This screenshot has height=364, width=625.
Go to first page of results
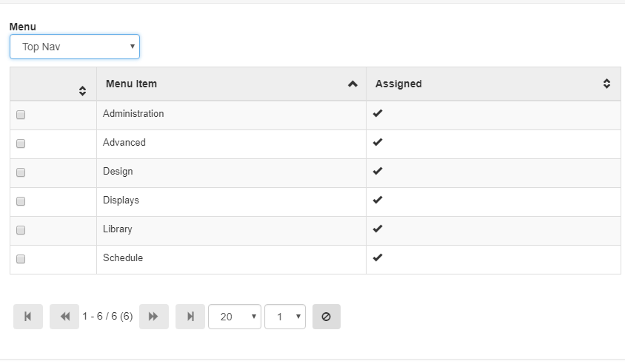point(28,317)
